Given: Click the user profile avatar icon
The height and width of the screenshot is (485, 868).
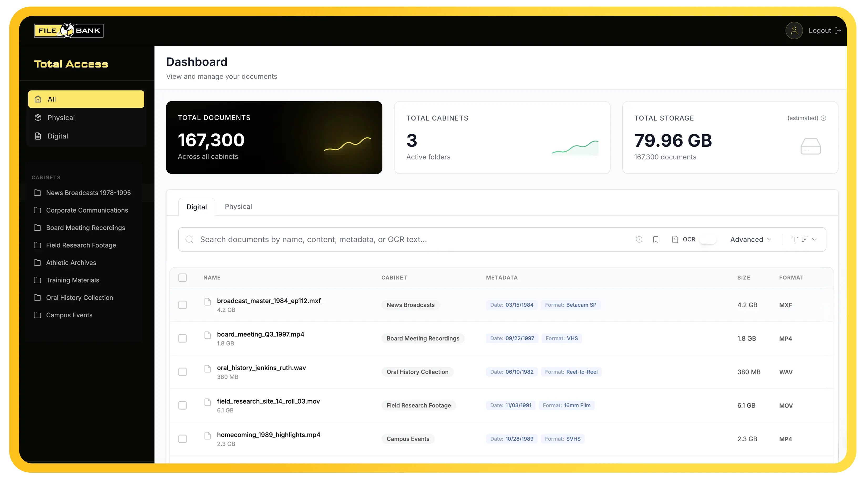Looking at the screenshot, I should click(x=794, y=31).
